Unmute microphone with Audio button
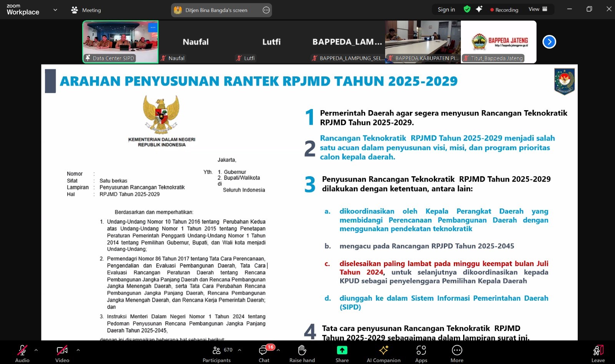The width and height of the screenshot is (615, 364). tap(22, 353)
